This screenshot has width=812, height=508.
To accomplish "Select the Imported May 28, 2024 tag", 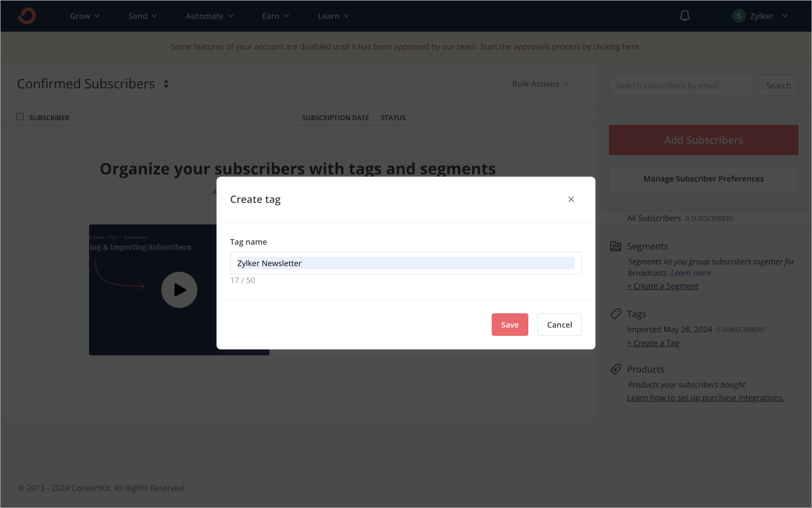I will (669, 330).
